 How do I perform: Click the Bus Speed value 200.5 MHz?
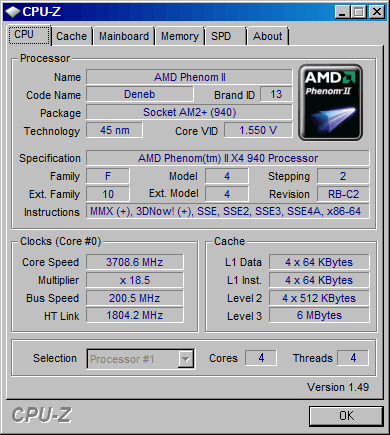135,298
